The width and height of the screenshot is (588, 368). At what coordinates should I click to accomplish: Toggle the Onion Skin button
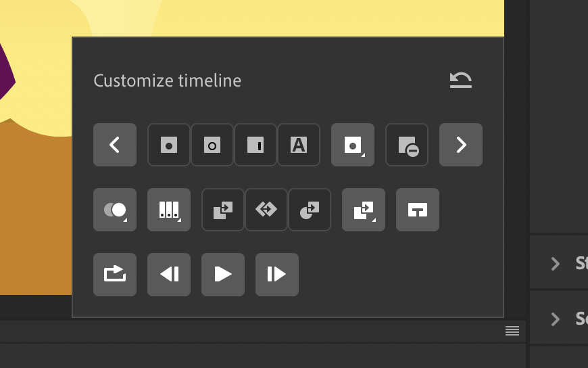(x=115, y=210)
